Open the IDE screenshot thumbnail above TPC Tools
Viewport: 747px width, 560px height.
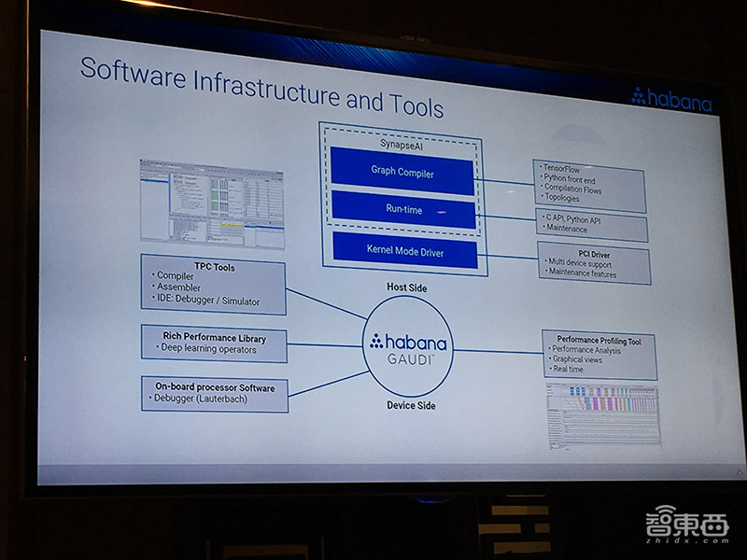[211, 204]
